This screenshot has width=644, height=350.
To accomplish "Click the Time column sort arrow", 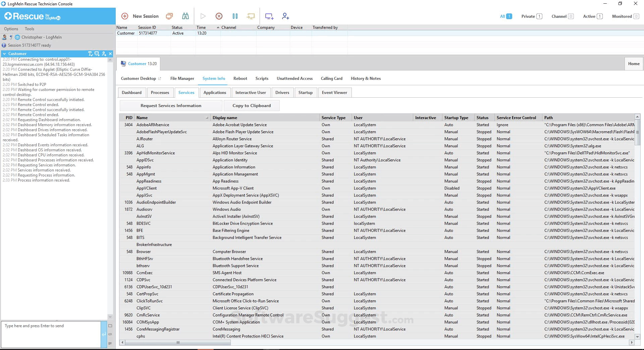I will (218, 27).
